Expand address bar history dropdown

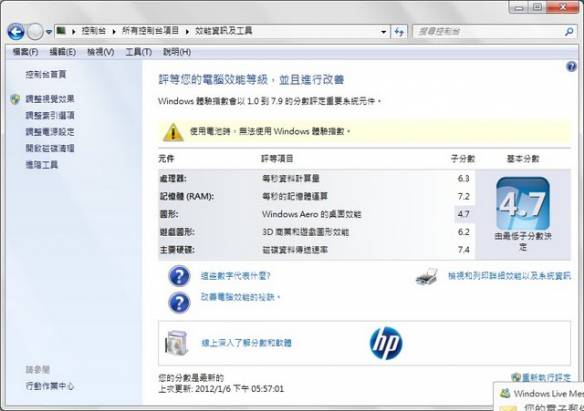point(383,32)
